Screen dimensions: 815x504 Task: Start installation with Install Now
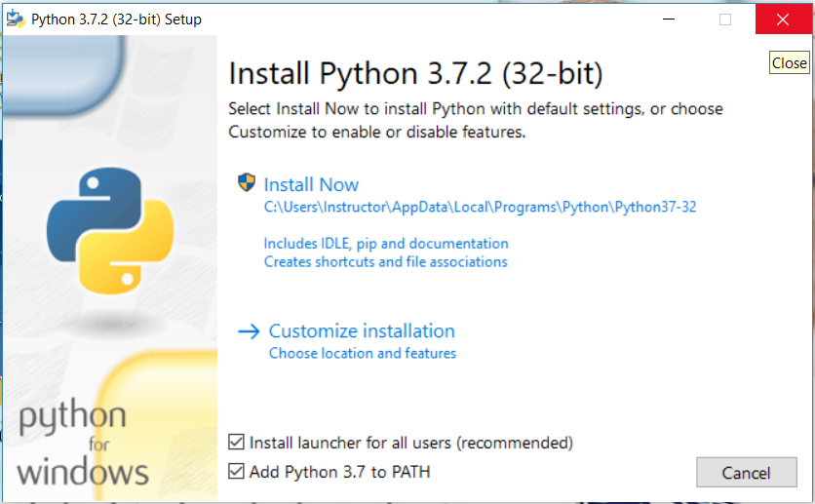click(x=311, y=184)
